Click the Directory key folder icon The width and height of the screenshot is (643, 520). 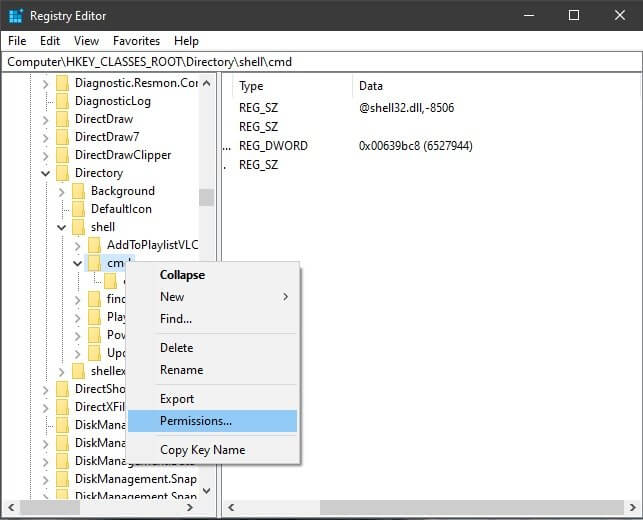click(x=62, y=173)
